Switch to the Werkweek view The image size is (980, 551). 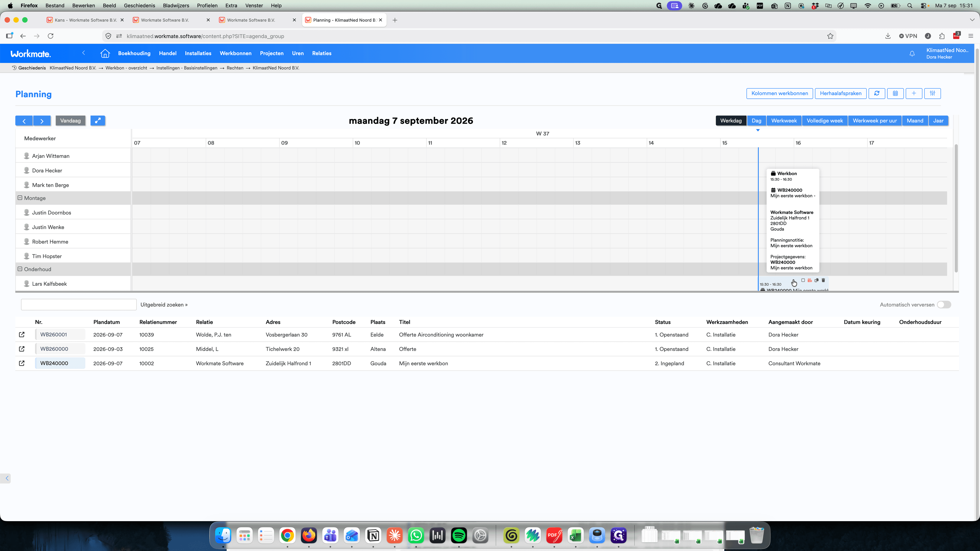point(784,121)
